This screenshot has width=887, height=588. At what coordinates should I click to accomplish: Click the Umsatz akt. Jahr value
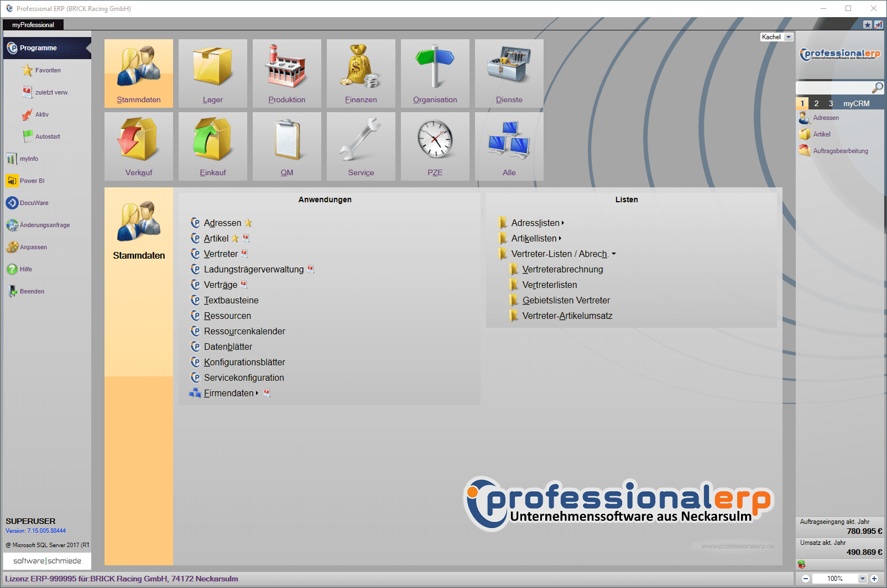[864, 552]
